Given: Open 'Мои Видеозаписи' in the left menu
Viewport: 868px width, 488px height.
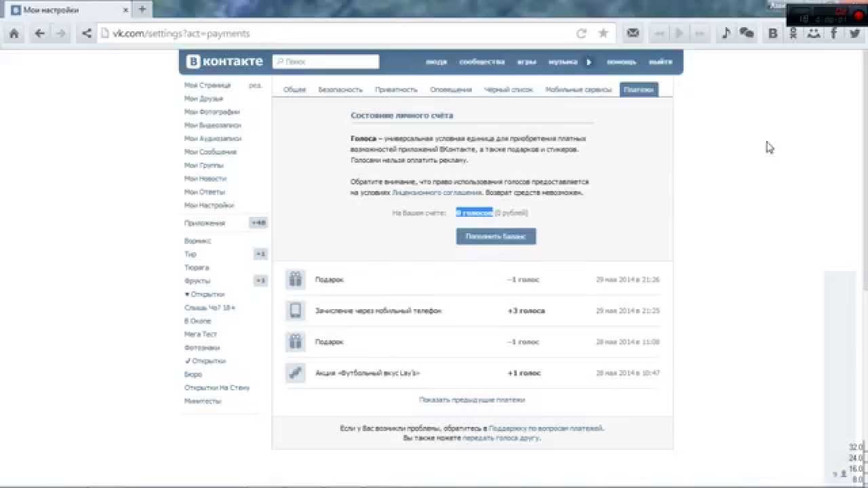Looking at the screenshot, I should 213,125.
